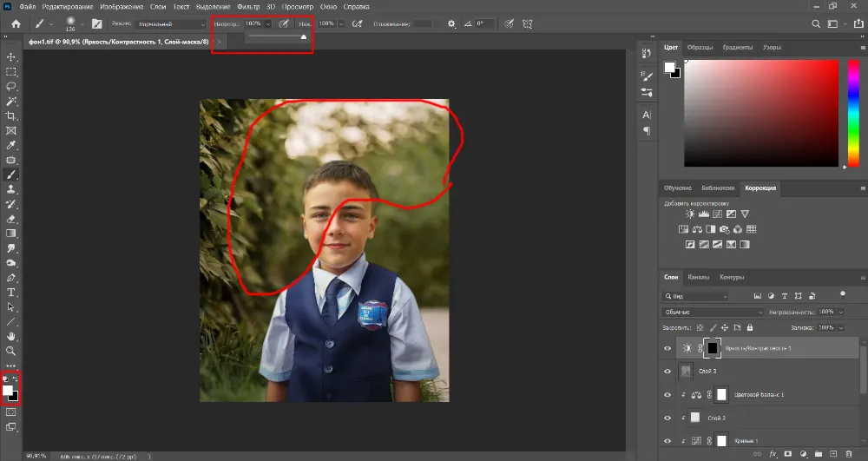Toggle visibility of Кривые 1 layer
The width and height of the screenshot is (868, 461).
tap(667, 441)
